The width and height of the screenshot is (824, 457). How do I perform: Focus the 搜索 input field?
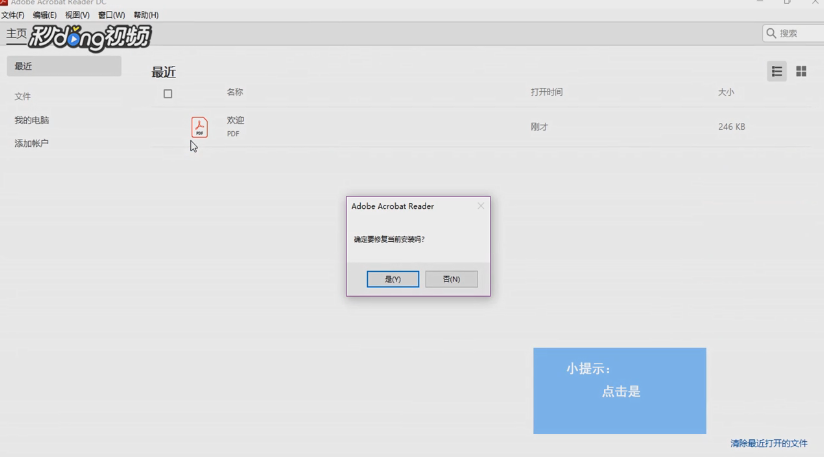pos(794,33)
